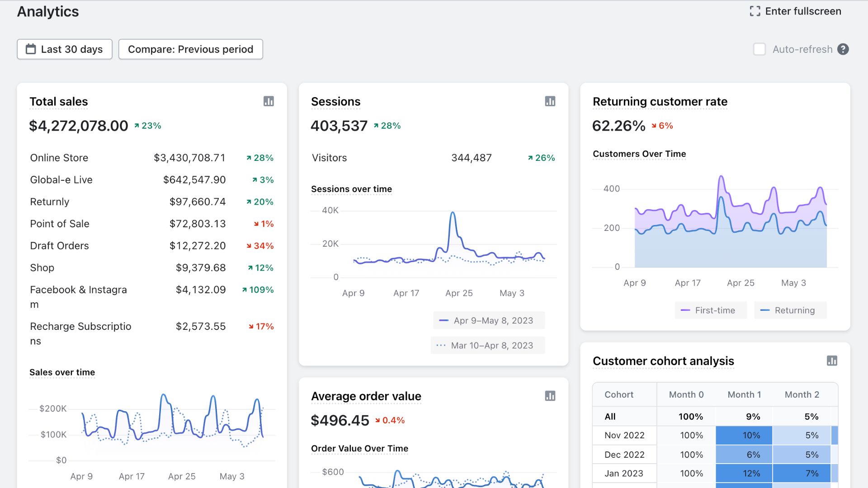Image resolution: width=868 pixels, height=488 pixels.
Task: Toggle the First-time legend item
Action: tap(711, 310)
